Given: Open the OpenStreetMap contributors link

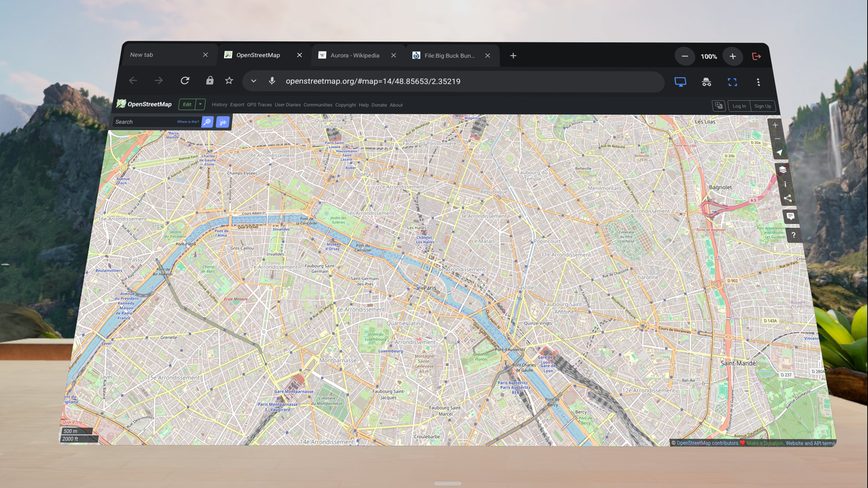Looking at the screenshot, I should coord(707,443).
